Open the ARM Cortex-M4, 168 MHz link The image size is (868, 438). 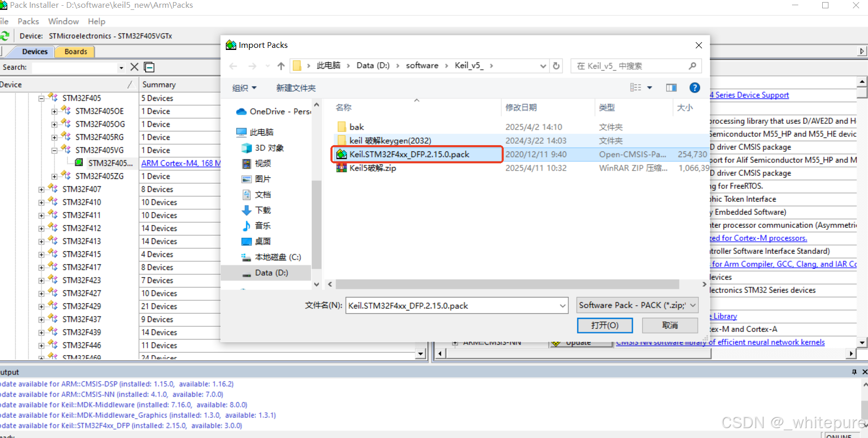coord(181,163)
